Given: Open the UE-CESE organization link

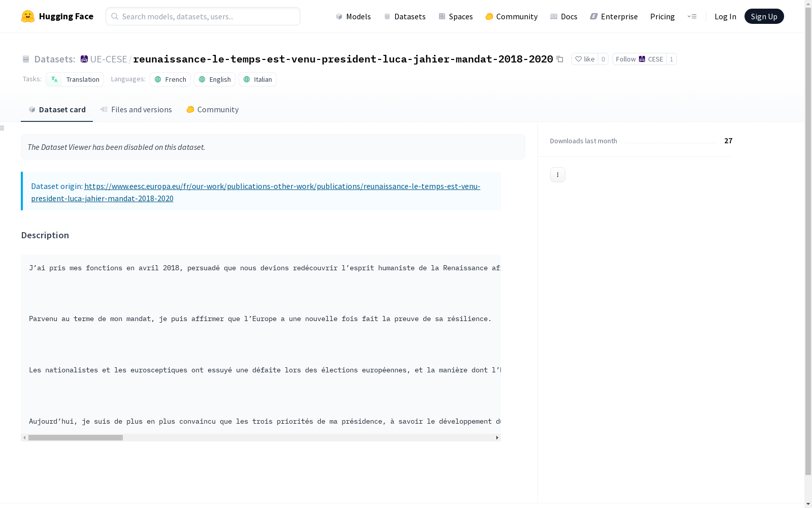Looking at the screenshot, I should click(109, 59).
